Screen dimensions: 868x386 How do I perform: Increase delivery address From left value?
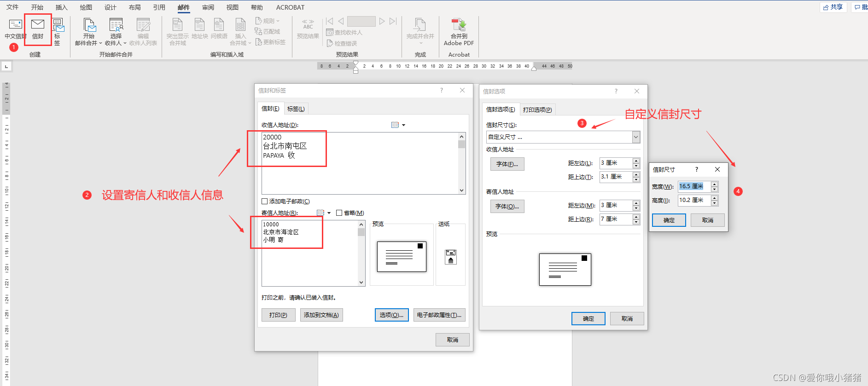coord(636,161)
